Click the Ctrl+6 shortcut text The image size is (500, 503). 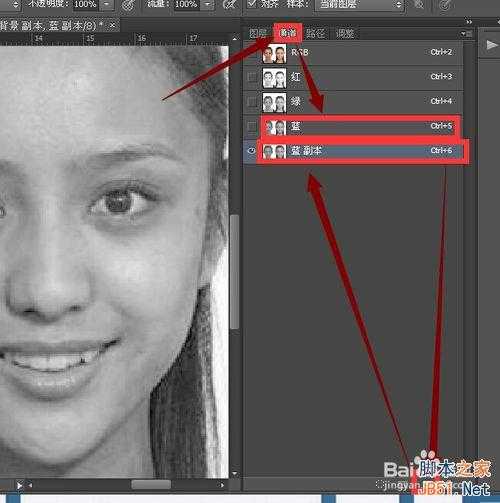point(441,151)
